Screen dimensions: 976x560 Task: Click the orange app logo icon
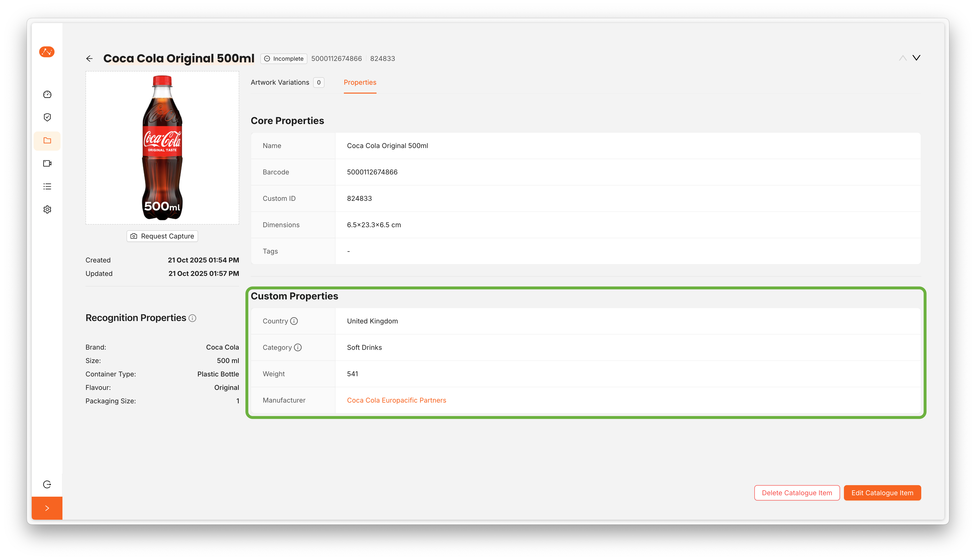point(47,52)
